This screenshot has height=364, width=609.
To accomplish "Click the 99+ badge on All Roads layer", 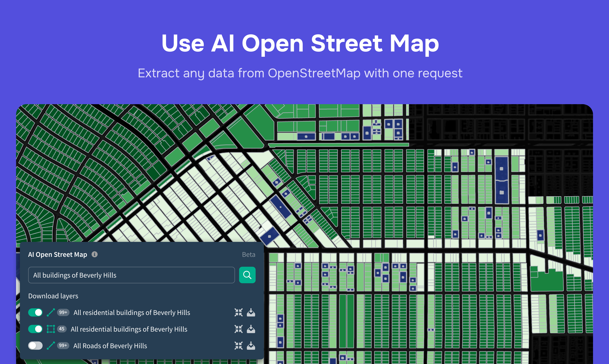I will (63, 345).
